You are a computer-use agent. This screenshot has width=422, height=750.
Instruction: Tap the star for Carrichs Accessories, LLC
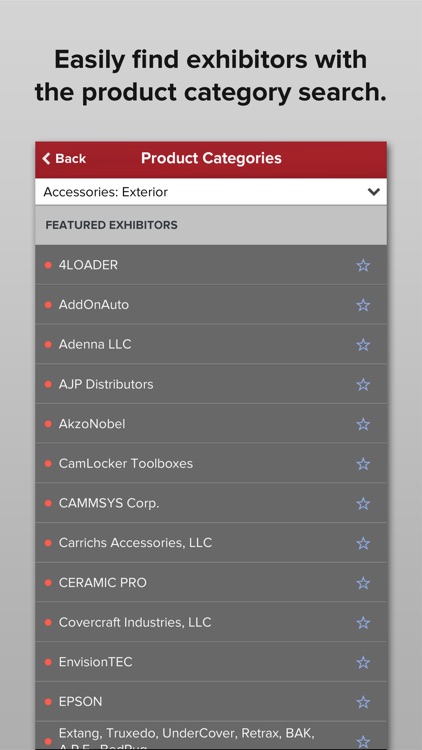point(363,543)
